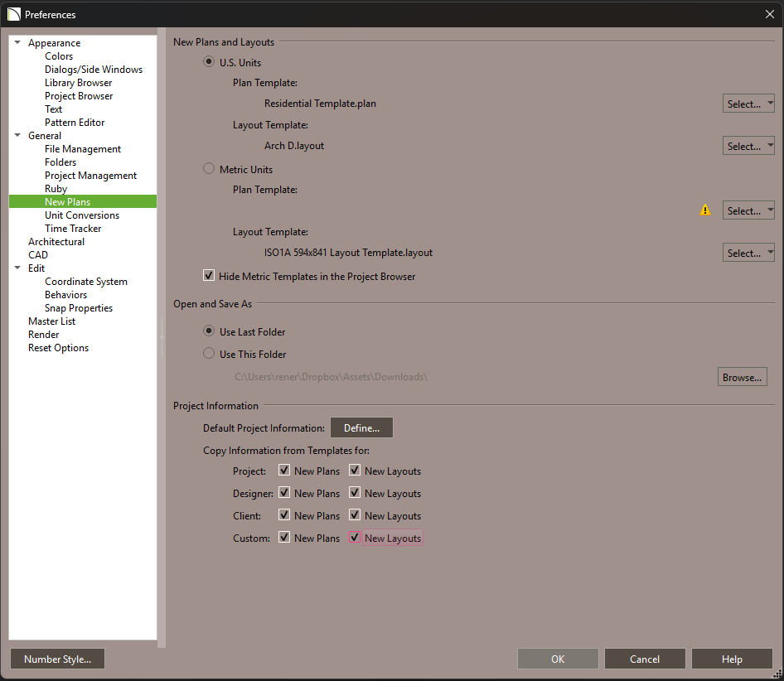Open Dialogs/Side Windows preferences
The height and width of the screenshot is (681, 784).
click(x=94, y=70)
